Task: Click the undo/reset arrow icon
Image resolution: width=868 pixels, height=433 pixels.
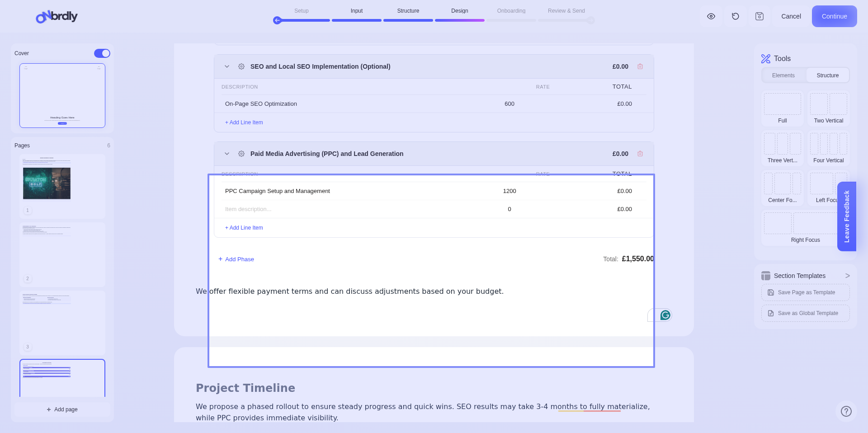Action: [736, 16]
